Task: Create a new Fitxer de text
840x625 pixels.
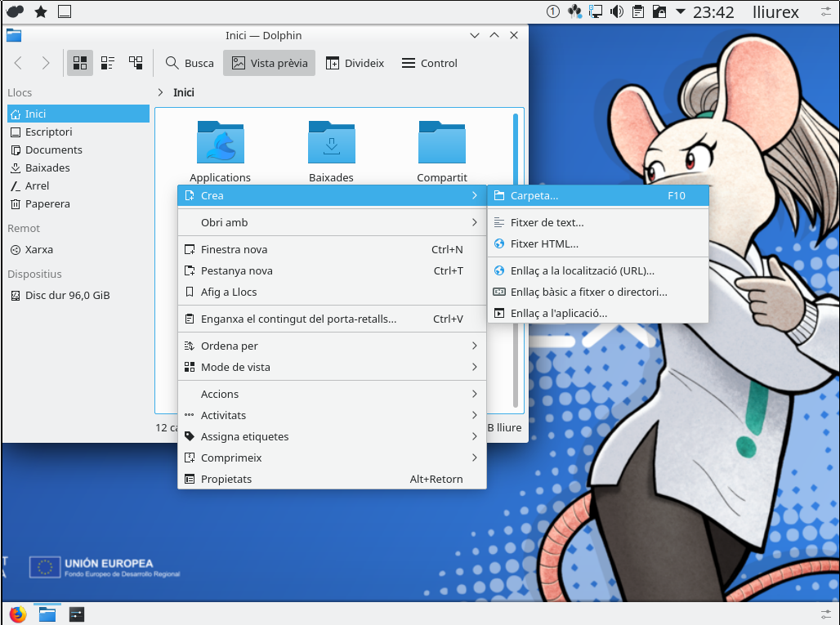Action: 598,222
